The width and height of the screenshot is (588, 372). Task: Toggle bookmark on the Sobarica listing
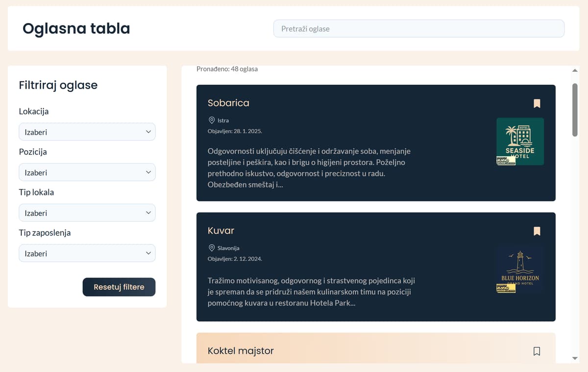point(537,103)
